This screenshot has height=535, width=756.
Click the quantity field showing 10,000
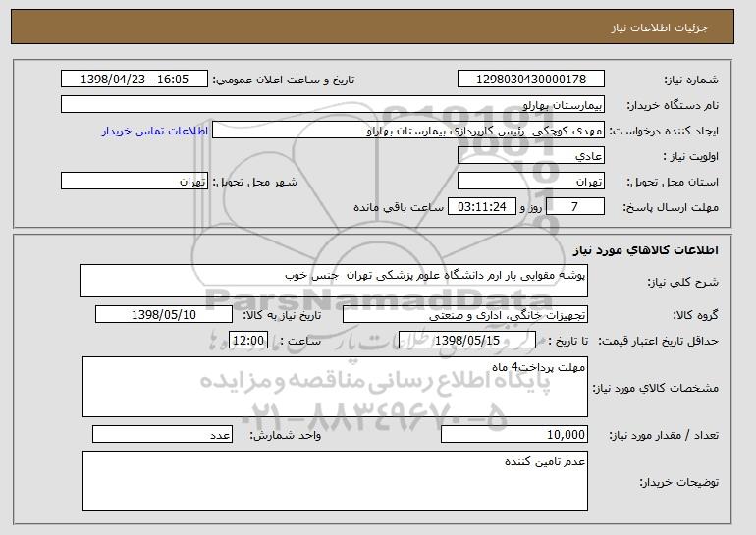coord(514,434)
